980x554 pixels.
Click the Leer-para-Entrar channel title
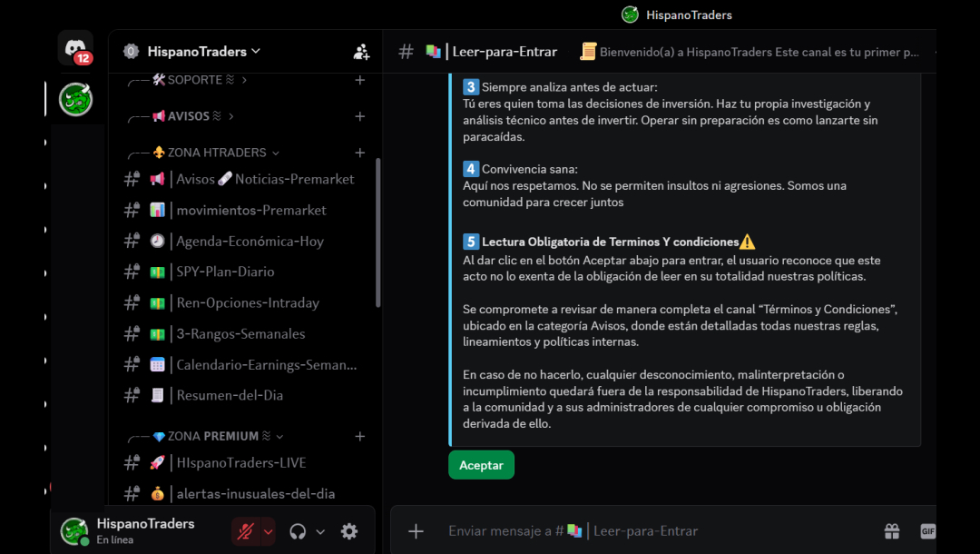tap(505, 52)
